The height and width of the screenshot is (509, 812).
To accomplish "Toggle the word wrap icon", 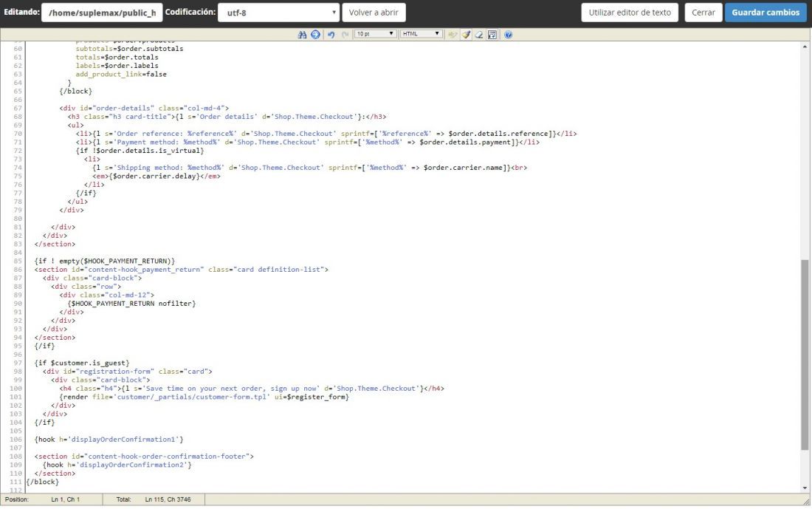I will click(x=492, y=35).
